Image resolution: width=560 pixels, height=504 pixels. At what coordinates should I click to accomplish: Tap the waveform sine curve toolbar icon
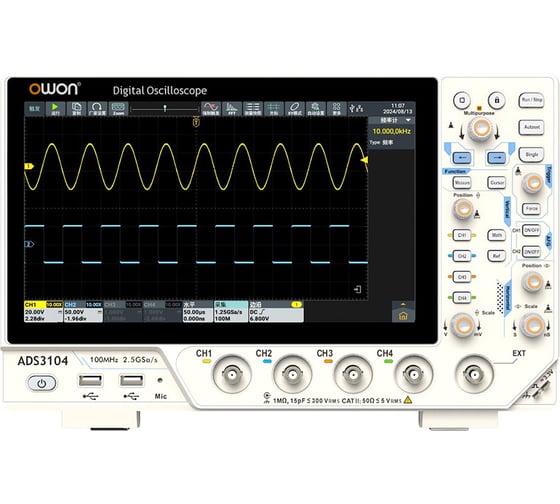211,108
